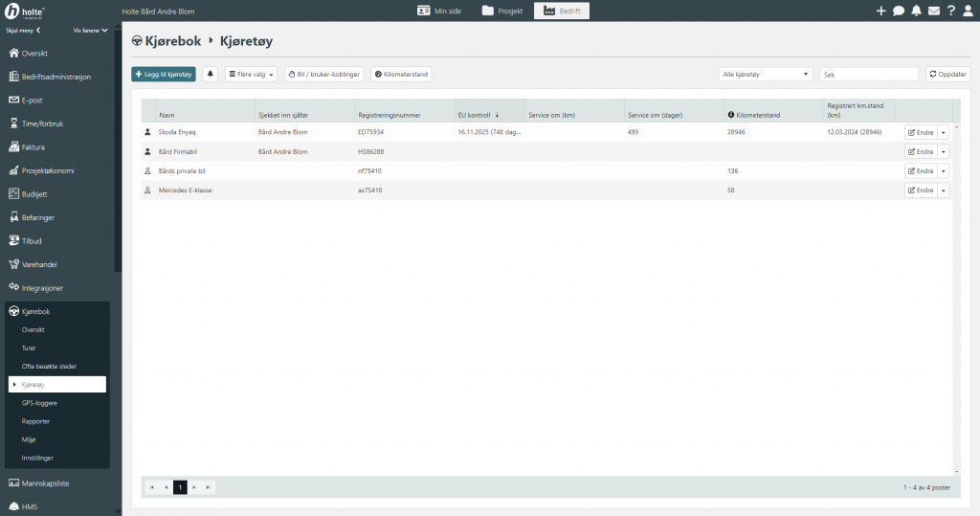980x516 pixels.
Task: Click the bell button beside Legg til kjøretøy
Action: tap(211, 74)
